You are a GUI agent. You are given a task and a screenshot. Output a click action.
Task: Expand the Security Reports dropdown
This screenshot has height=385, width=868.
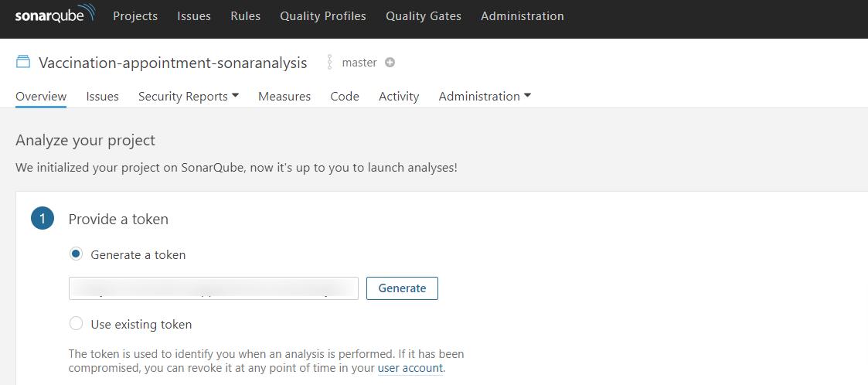tap(189, 97)
